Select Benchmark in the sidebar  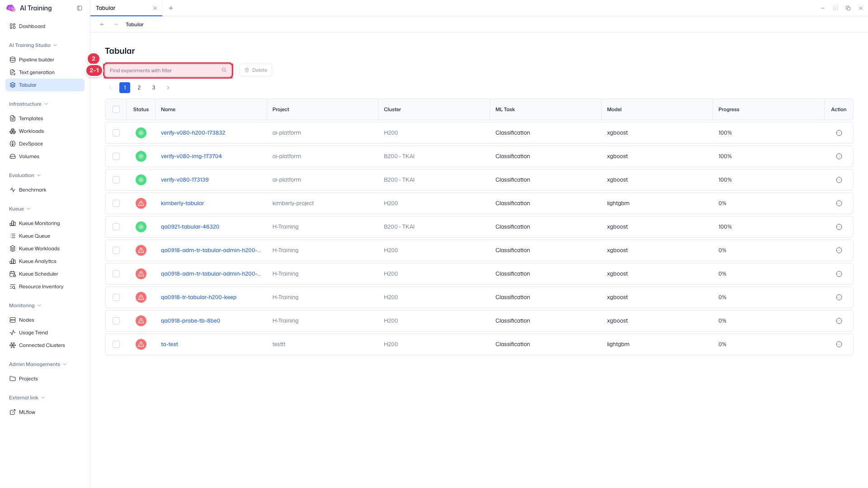[x=45, y=190]
